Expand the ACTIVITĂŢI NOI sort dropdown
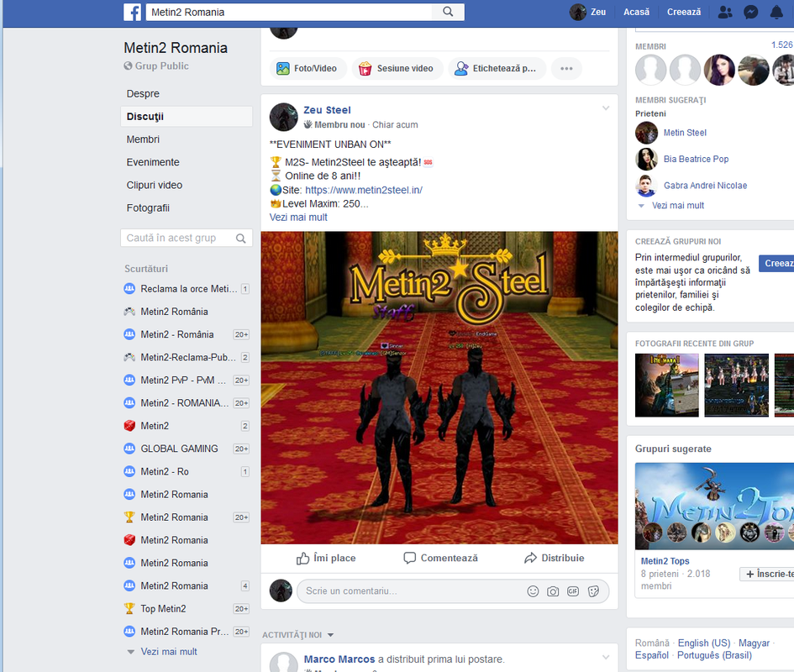 297,635
